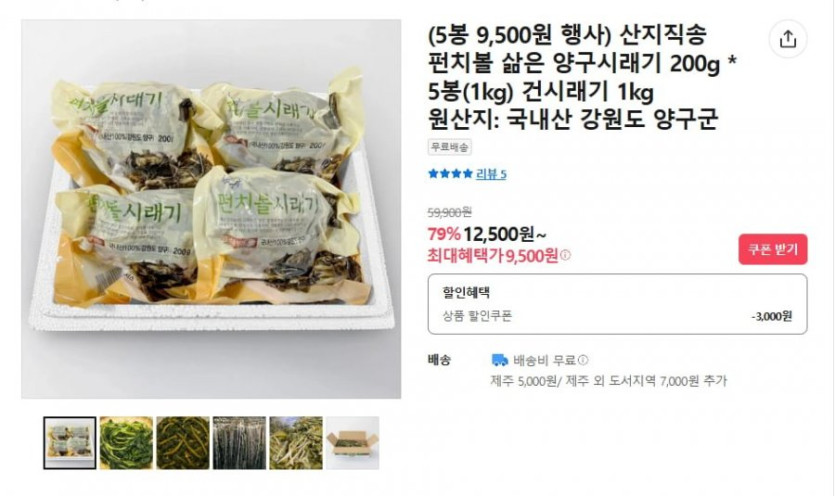This screenshot has height=496, width=835.
Task: Click the info icon next to 최대혜택가 9,500원
Action: pos(566,255)
